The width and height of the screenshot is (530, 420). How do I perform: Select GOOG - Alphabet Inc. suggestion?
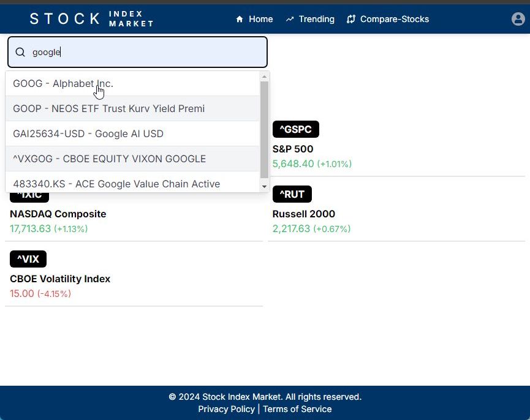coord(132,83)
